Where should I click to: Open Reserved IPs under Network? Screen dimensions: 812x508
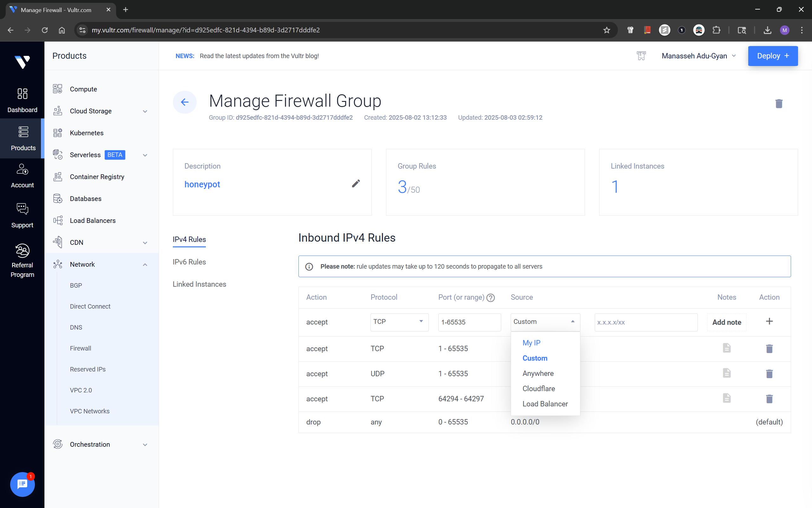point(88,369)
